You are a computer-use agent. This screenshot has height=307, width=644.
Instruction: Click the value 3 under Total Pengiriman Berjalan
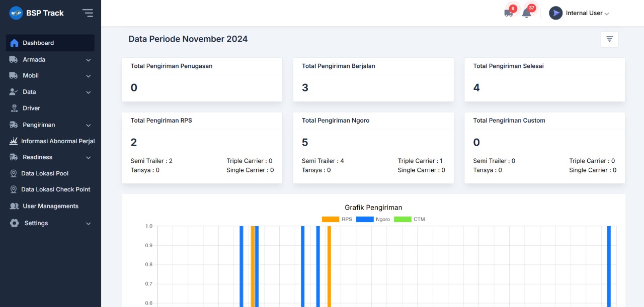tap(305, 88)
